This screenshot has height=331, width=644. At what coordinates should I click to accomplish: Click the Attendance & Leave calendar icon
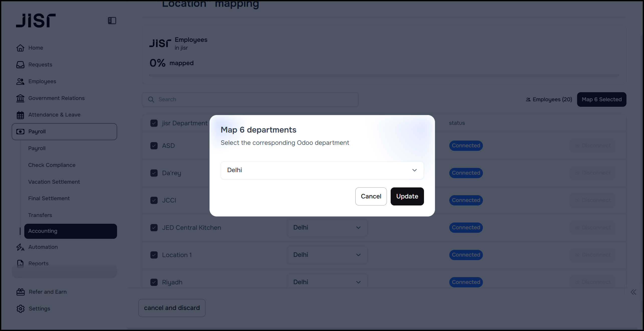20,115
